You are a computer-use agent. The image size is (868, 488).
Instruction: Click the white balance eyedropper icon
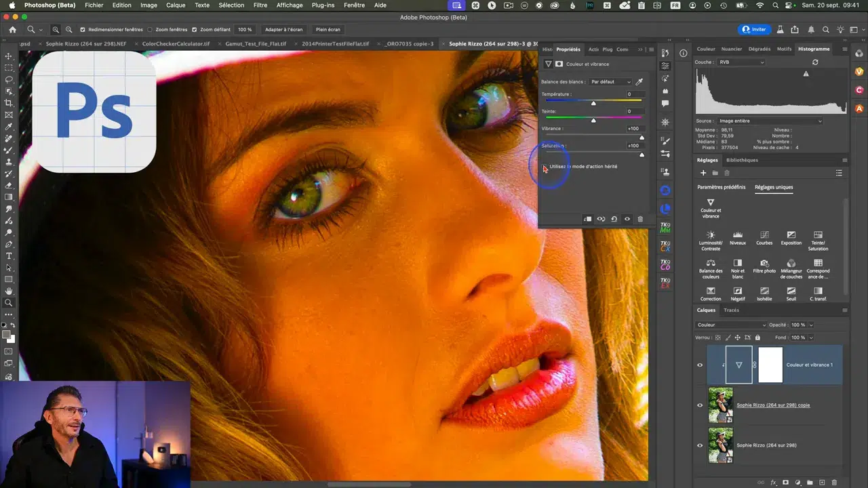click(639, 81)
